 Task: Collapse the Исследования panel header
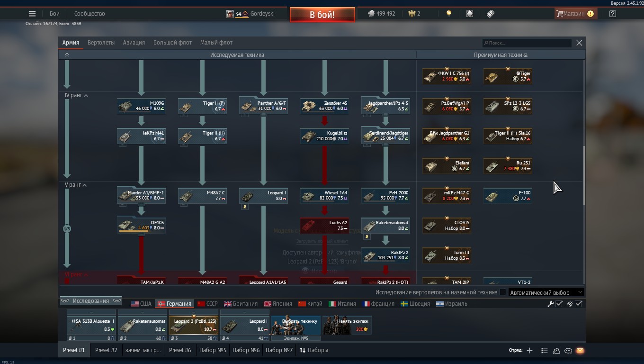91,301
